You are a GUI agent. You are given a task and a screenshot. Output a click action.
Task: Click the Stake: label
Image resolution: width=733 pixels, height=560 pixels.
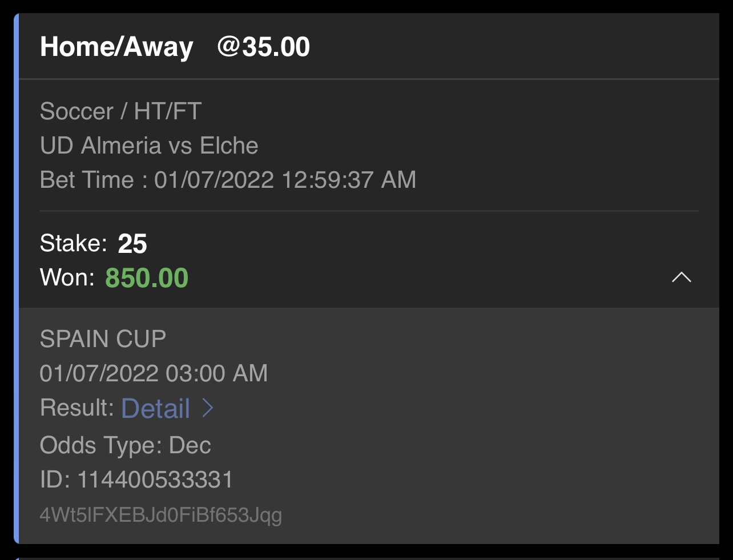pyautogui.click(x=73, y=244)
